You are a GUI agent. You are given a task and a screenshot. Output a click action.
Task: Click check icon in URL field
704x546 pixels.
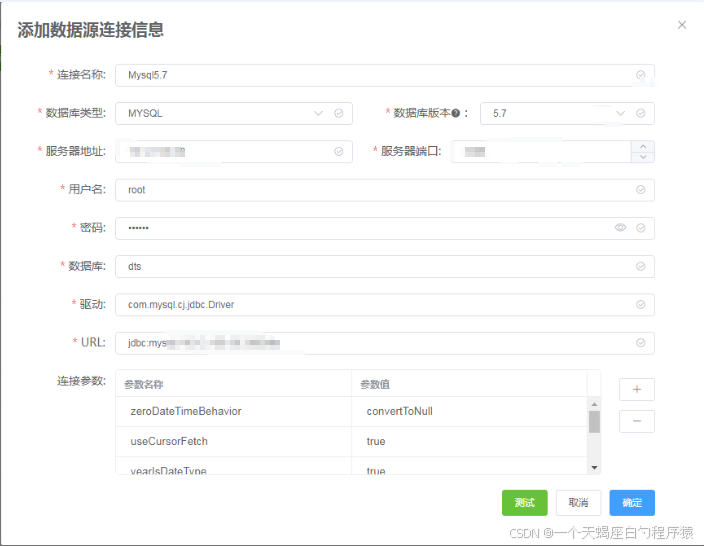point(641,343)
